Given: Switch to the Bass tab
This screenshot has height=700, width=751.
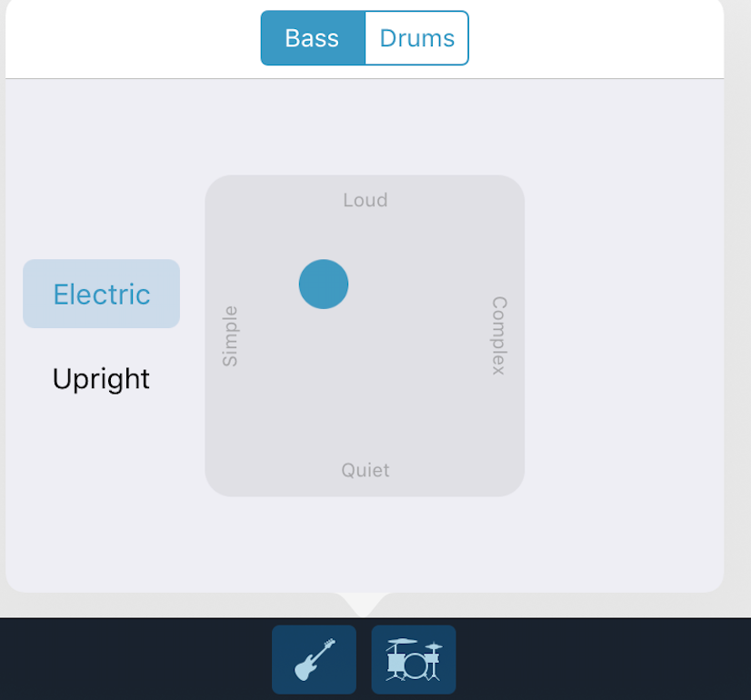Looking at the screenshot, I should (313, 38).
